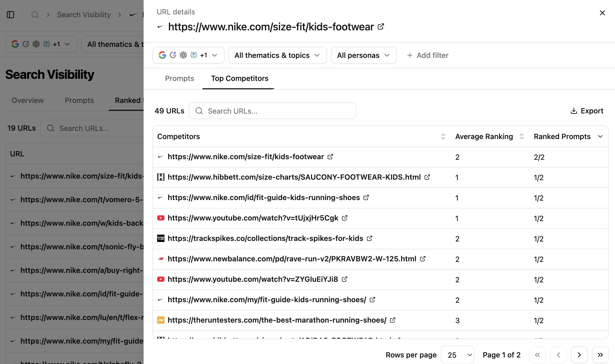Select background row nike.com/t/sonic-fly
Viewport: 615px width, 364px height.
pos(75,247)
